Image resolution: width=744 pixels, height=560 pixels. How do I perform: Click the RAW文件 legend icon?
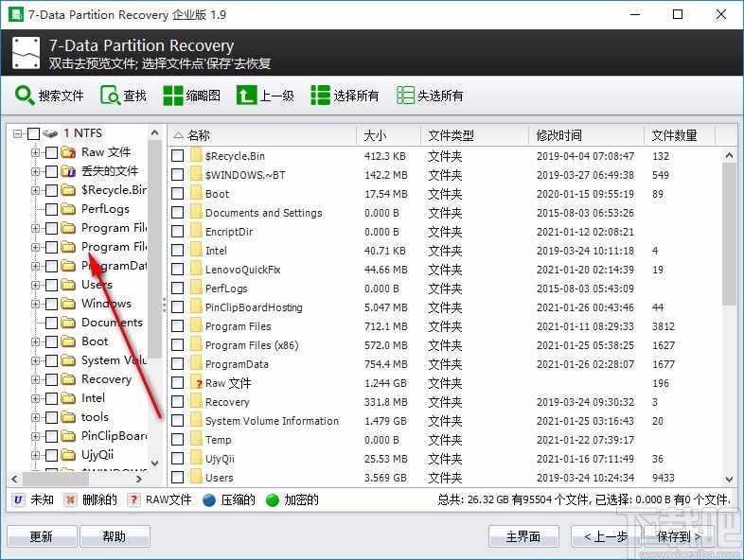[x=133, y=499]
